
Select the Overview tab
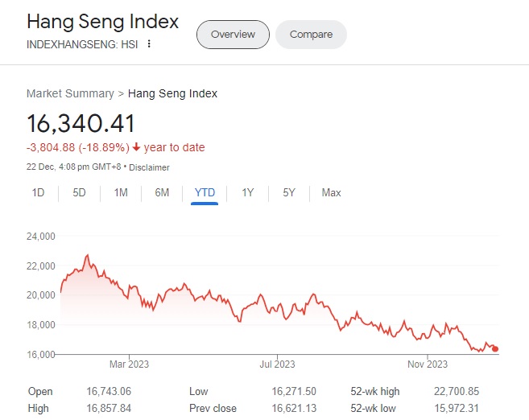[233, 35]
